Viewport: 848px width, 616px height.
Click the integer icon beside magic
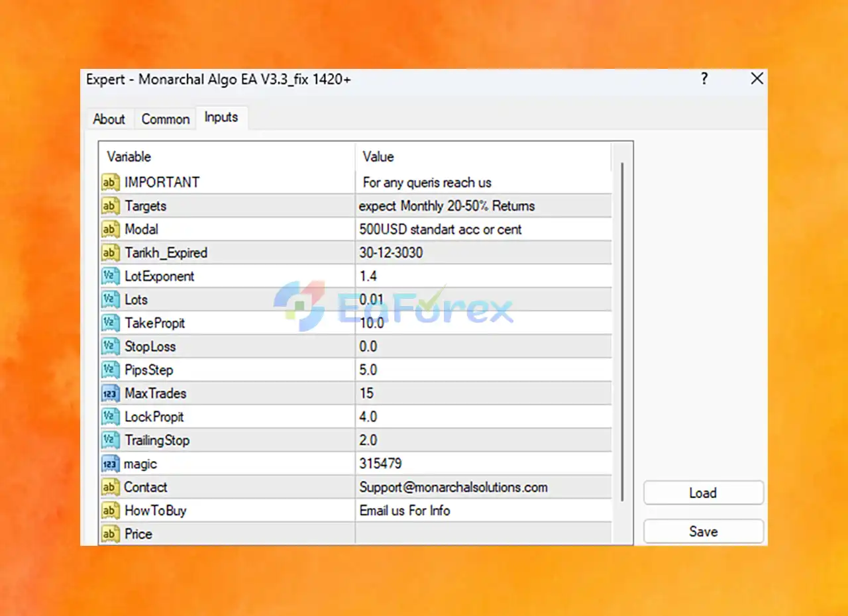point(110,464)
